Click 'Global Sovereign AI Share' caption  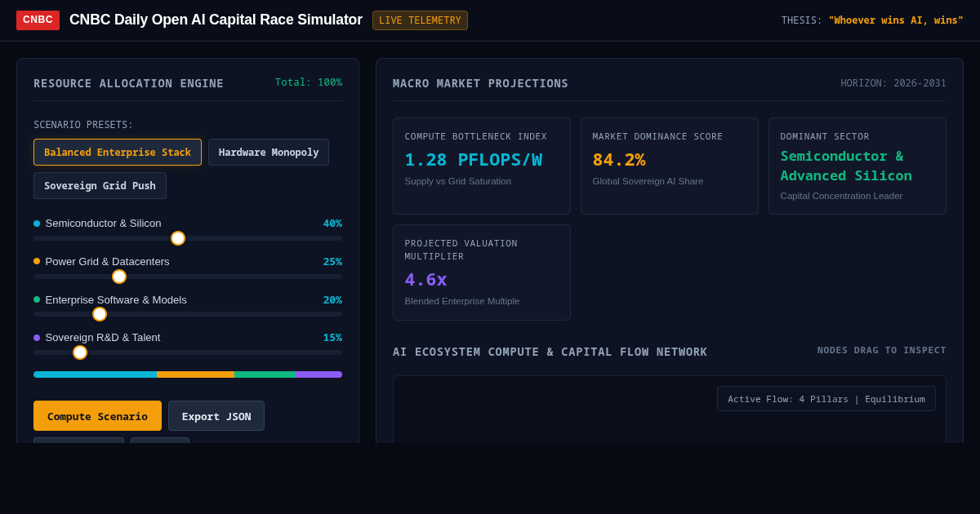[x=648, y=181]
